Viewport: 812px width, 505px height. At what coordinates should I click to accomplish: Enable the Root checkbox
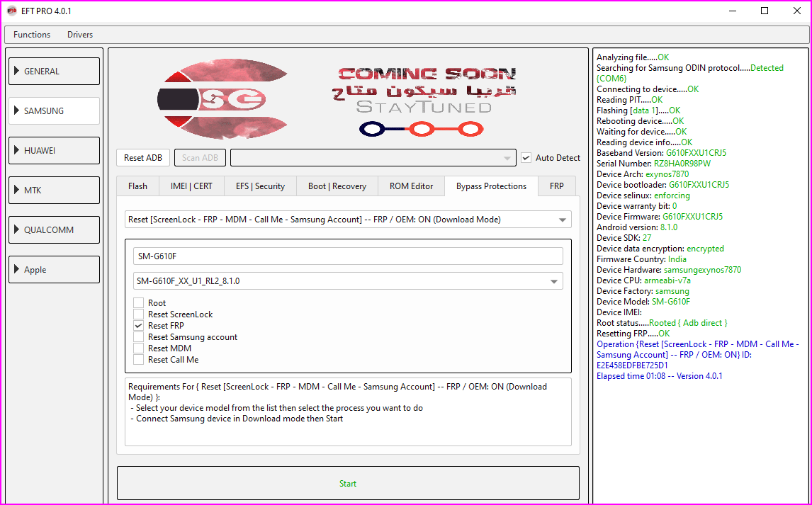[x=138, y=302]
